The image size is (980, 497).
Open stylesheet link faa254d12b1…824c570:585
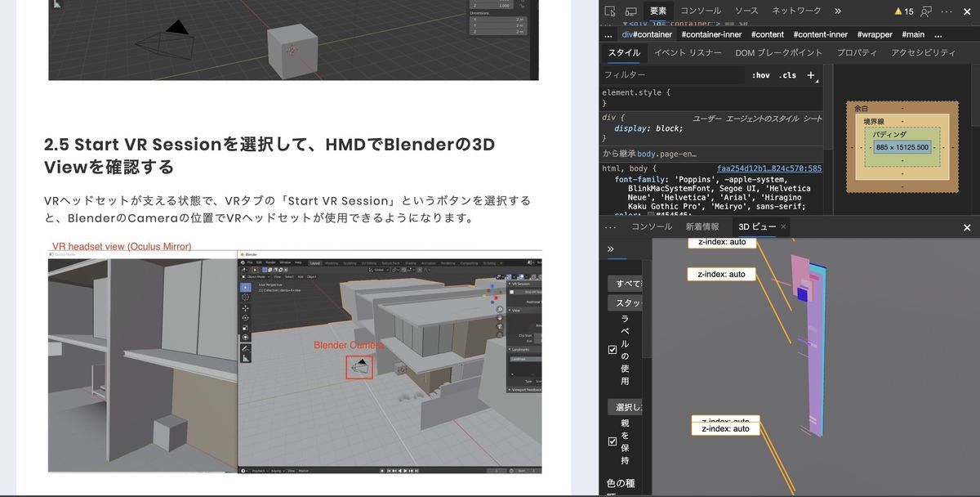(x=769, y=168)
